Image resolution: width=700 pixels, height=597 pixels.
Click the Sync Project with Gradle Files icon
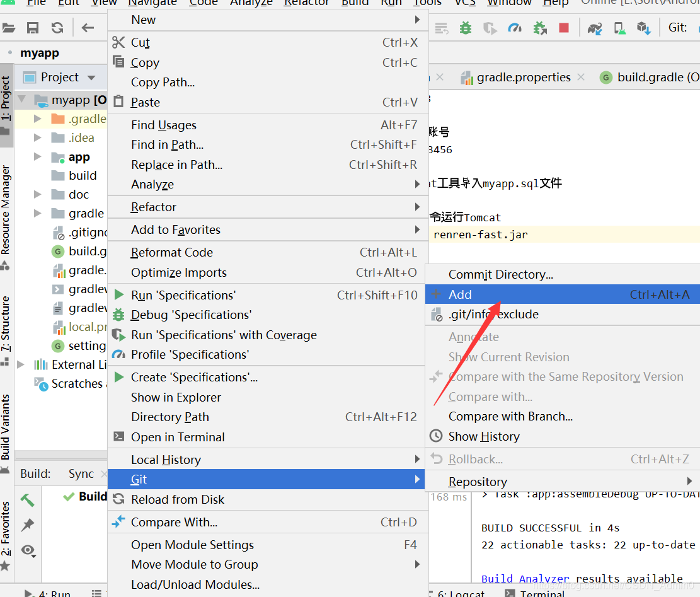(594, 28)
